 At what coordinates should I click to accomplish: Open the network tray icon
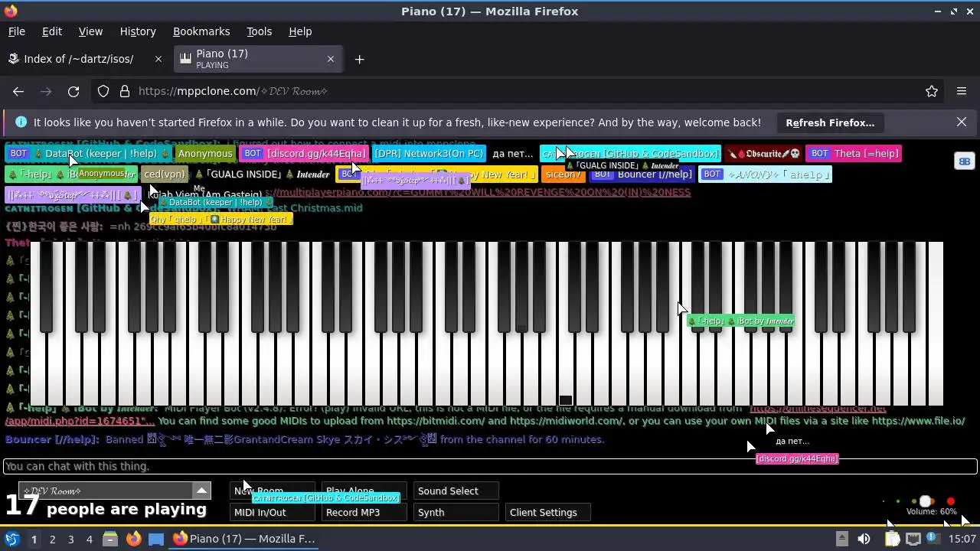913,539
